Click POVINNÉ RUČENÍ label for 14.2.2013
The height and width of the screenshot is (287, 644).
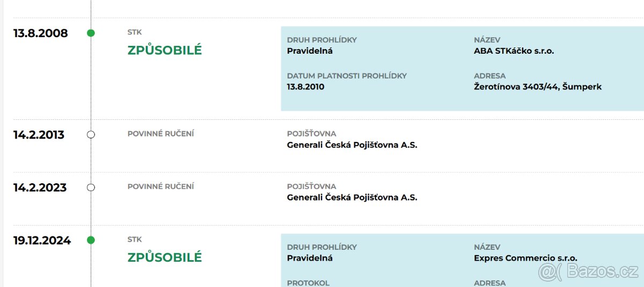pyautogui.click(x=160, y=134)
